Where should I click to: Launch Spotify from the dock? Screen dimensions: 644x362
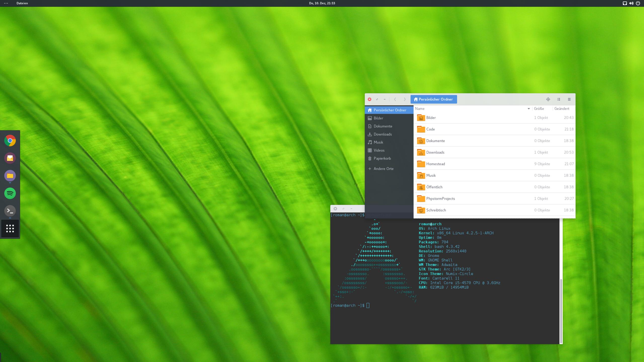[10, 193]
